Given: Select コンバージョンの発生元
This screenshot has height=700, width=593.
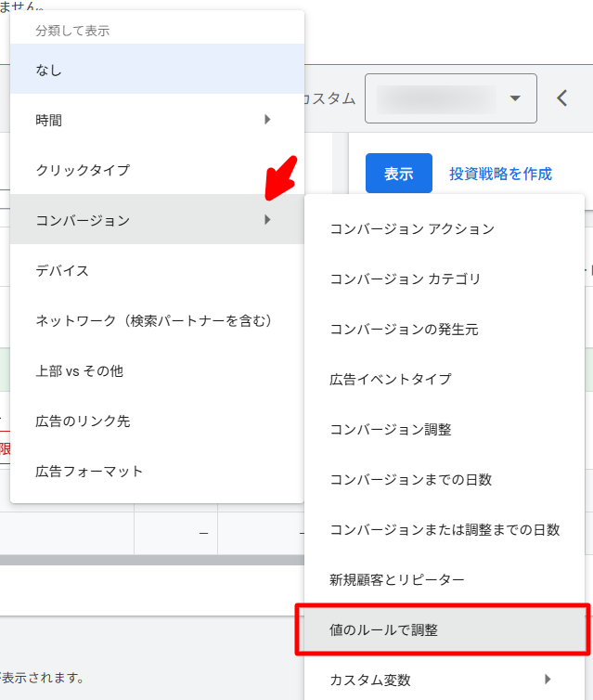Looking at the screenshot, I should [x=445, y=329].
